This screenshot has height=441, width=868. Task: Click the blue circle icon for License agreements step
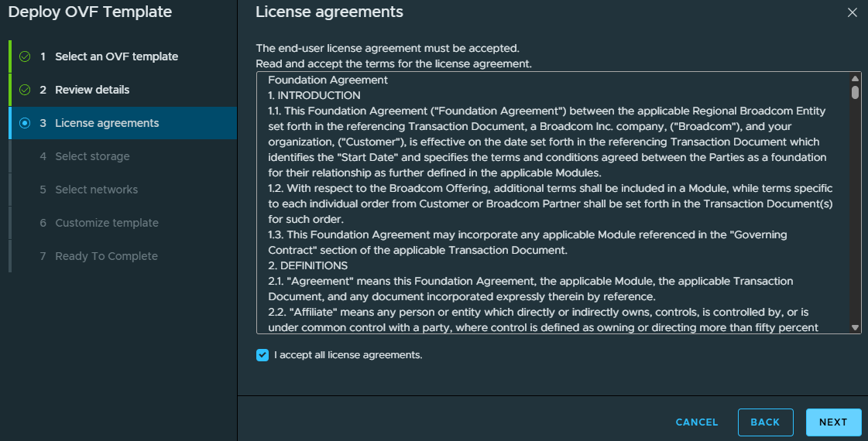pyautogui.click(x=25, y=123)
